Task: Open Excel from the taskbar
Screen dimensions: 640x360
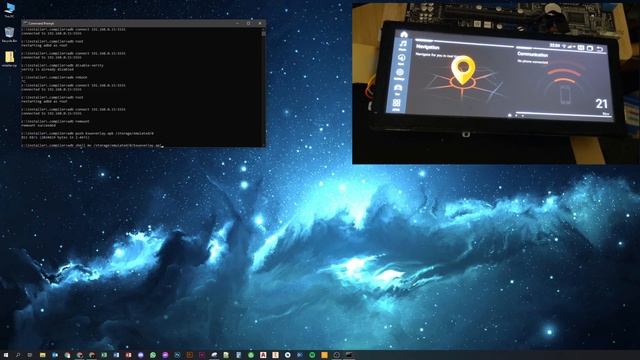Action: click(104, 355)
